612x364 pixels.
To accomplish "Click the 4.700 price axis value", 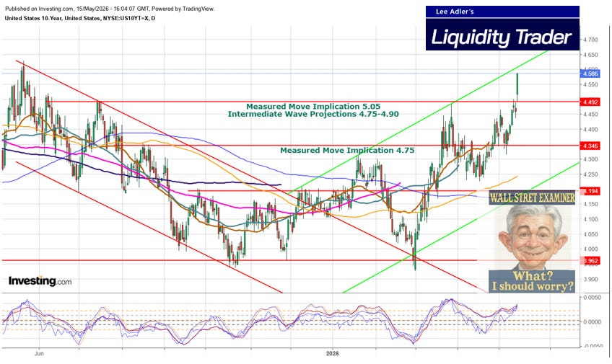I will tap(590, 40).
